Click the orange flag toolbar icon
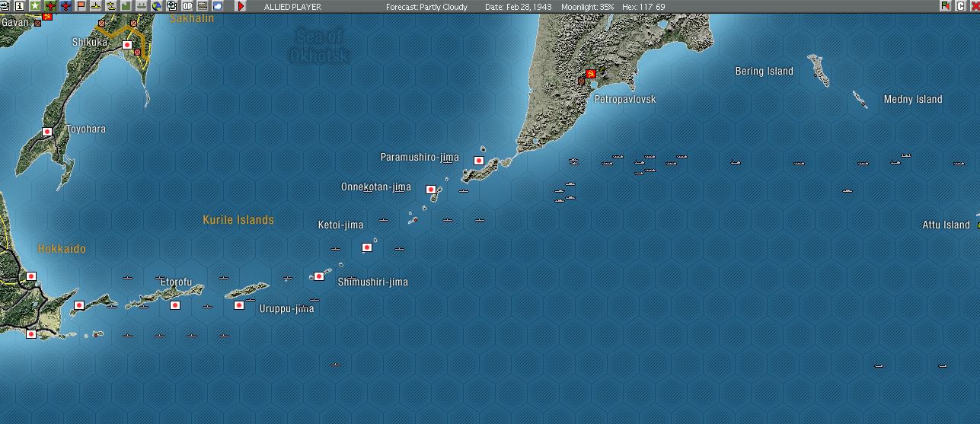The height and width of the screenshot is (424, 980). [81, 6]
